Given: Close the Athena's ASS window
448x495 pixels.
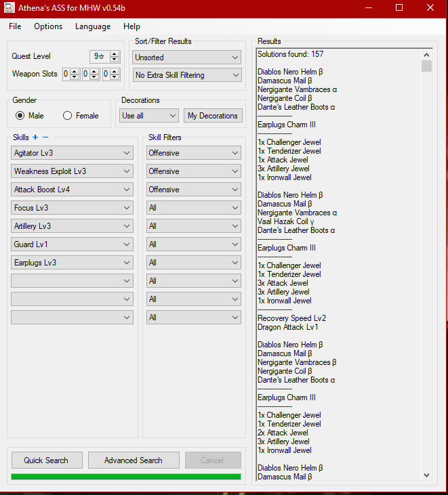Looking at the screenshot, I should click(430, 7).
